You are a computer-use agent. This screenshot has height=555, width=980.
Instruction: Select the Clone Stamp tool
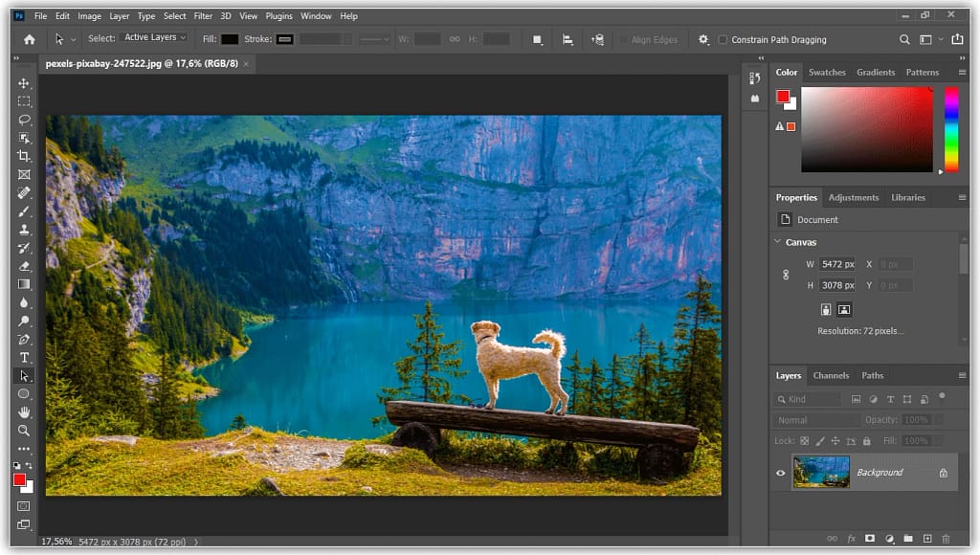tap(24, 230)
